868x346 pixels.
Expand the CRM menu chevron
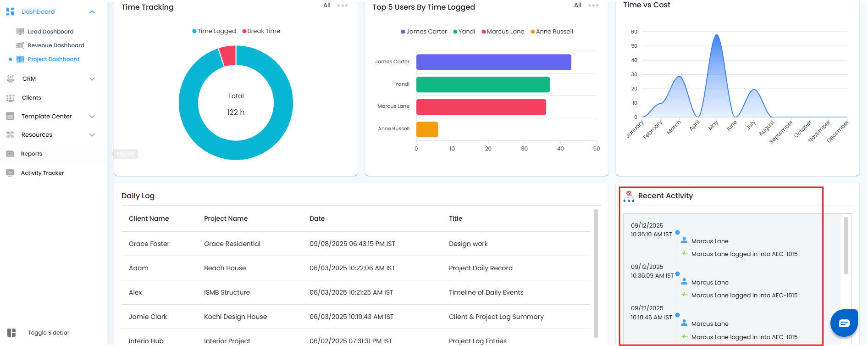click(x=92, y=79)
